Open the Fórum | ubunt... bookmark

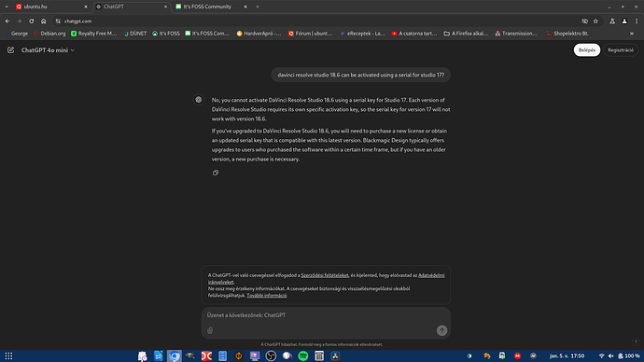coord(311,34)
